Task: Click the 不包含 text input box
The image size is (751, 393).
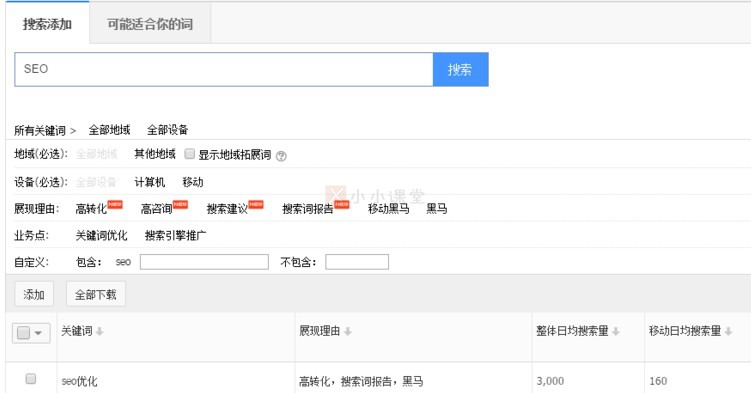Action: [x=357, y=262]
